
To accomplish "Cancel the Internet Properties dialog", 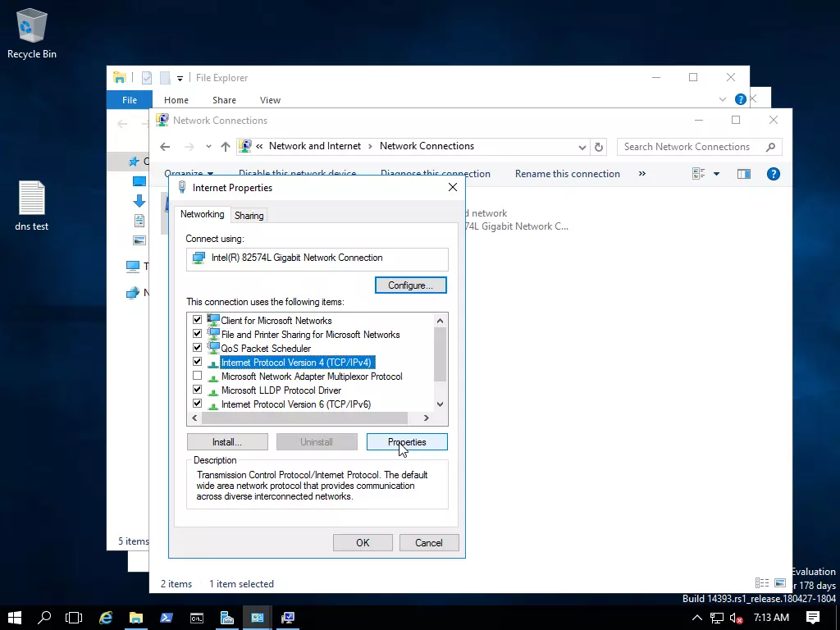I will point(429,543).
